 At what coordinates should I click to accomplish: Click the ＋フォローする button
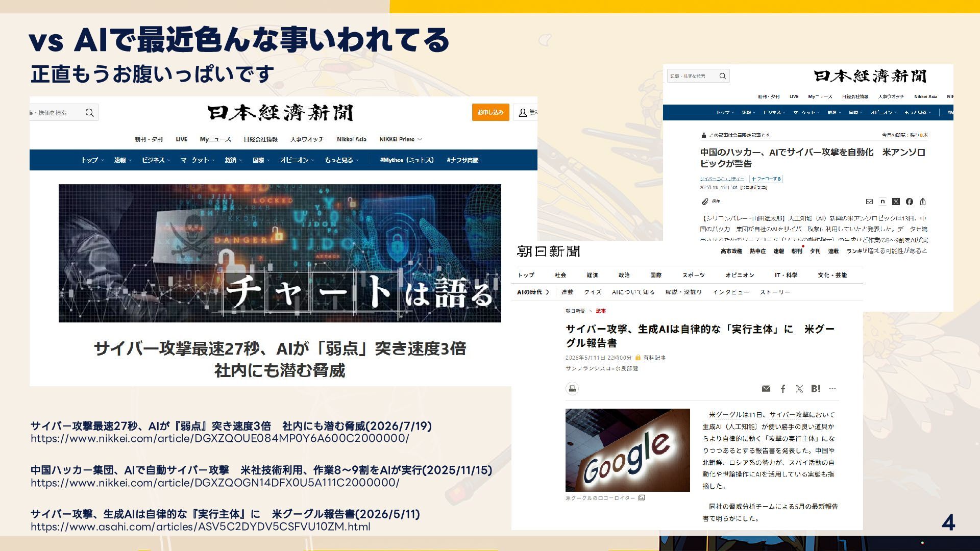(x=766, y=179)
